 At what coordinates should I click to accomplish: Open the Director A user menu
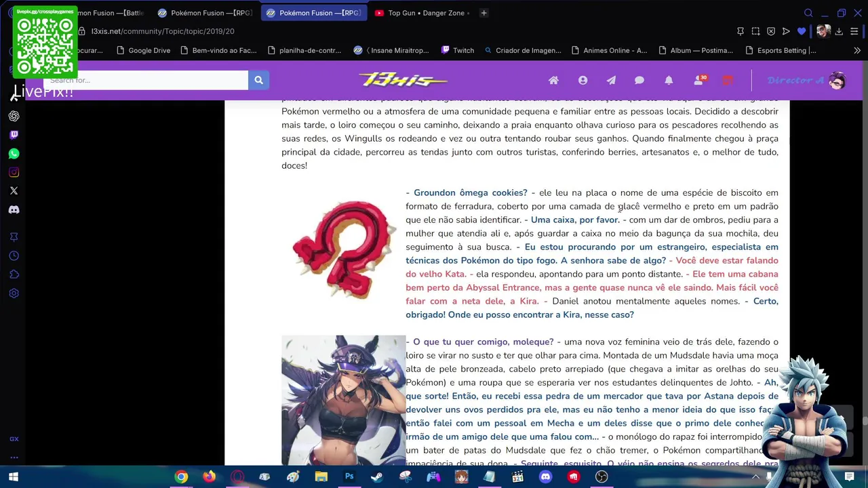pos(806,80)
